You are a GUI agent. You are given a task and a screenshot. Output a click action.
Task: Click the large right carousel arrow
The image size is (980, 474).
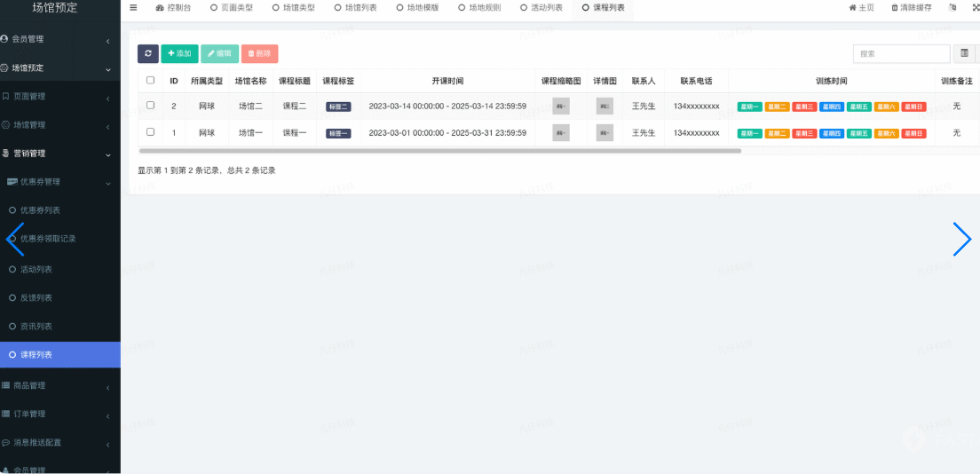tap(961, 239)
